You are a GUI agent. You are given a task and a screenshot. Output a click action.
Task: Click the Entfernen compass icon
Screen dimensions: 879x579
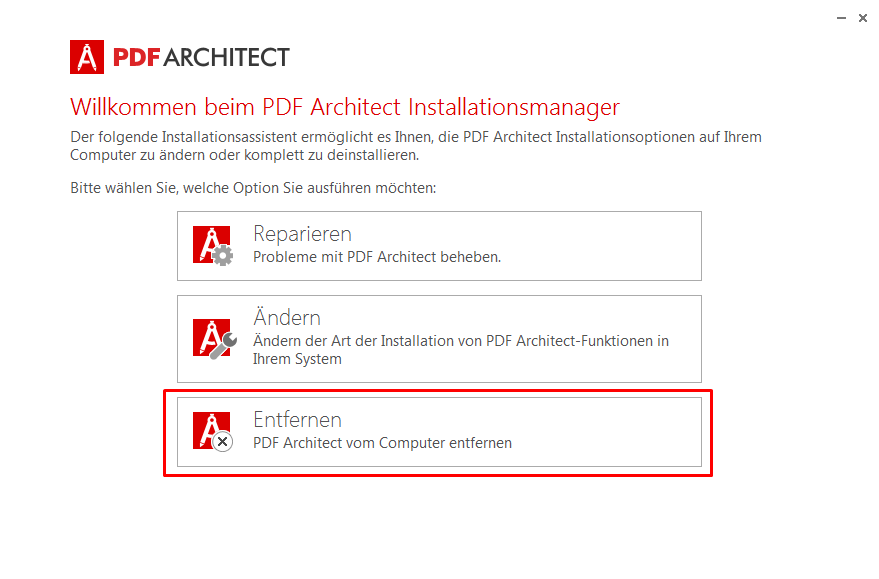(209, 428)
